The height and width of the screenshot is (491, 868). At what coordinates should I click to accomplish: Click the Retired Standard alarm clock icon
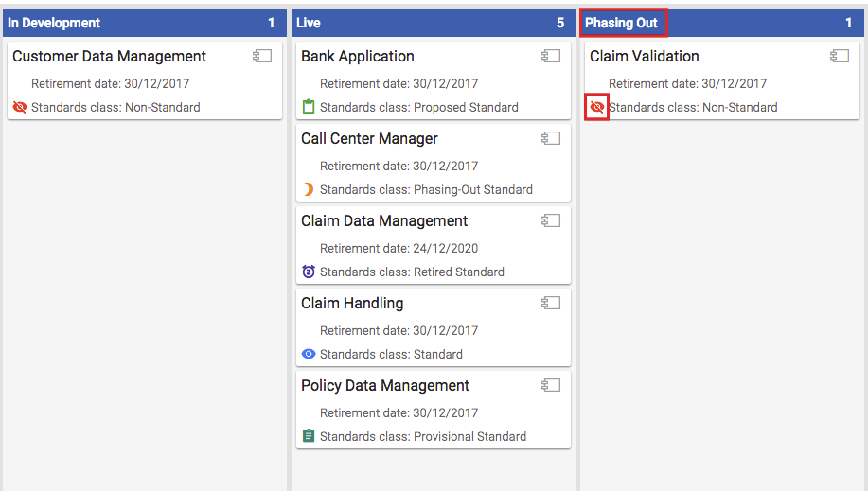tap(309, 272)
